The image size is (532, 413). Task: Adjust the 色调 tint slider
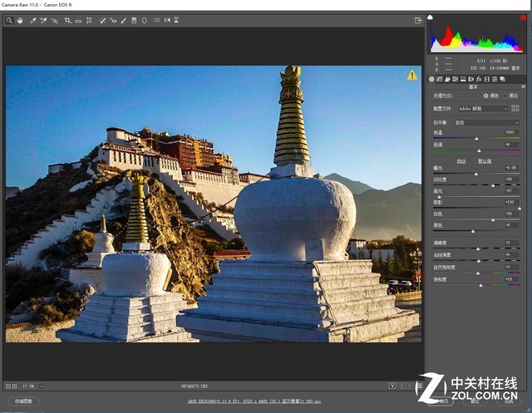click(479, 150)
